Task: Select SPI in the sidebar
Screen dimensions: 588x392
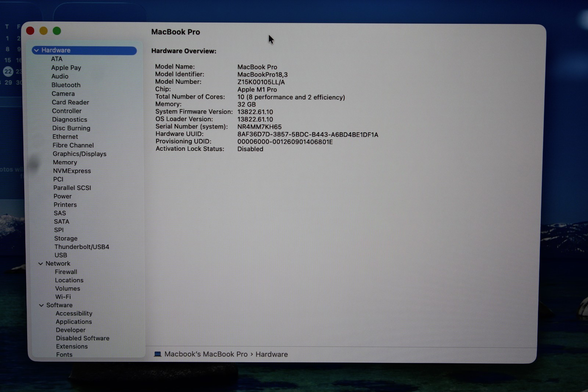Action: (x=59, y=230)
